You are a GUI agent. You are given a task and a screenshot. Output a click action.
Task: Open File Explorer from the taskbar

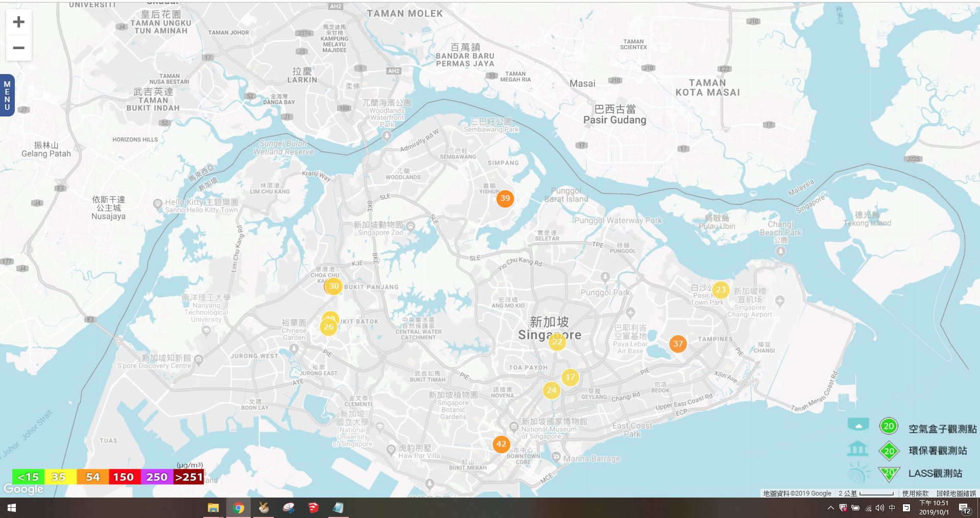point(213,508)
